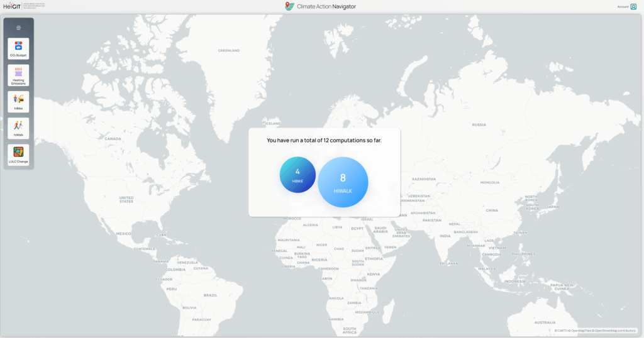Collapse the sidebar with the hamburger menu

(x=18, y=28)
